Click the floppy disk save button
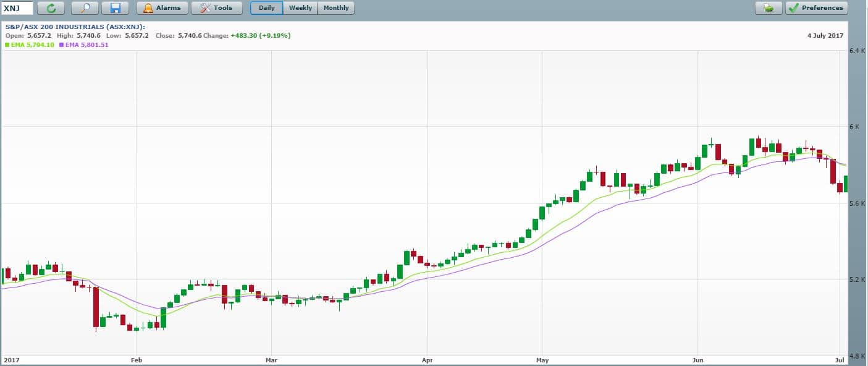The height and width of the screenshot is (366, 868). point(115,8)
